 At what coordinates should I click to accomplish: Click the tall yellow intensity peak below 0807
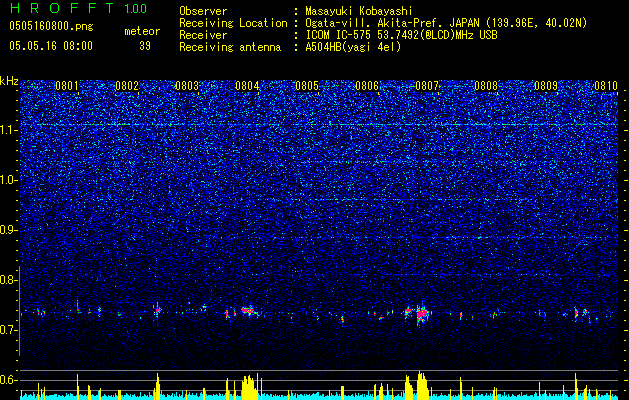click(x=422, y=384)
